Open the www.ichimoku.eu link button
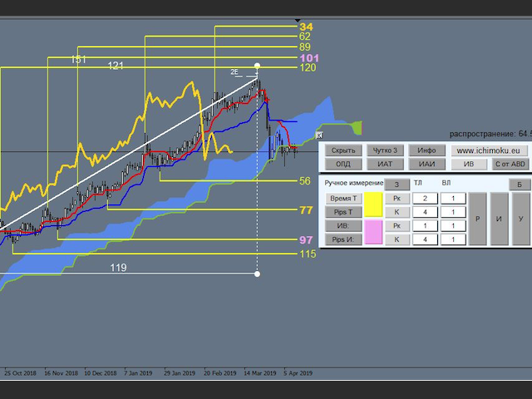The width and height of the screenshot is (532, 399). [x=489, y=150]
